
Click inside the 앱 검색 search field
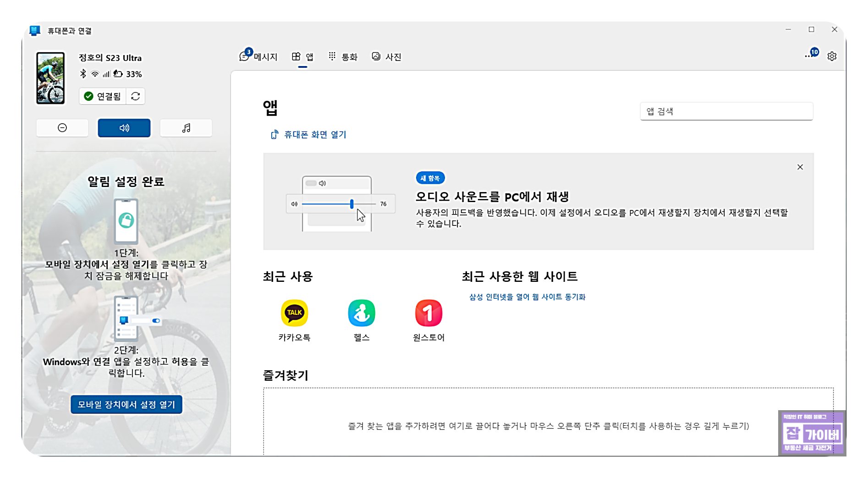pos(726,110)
